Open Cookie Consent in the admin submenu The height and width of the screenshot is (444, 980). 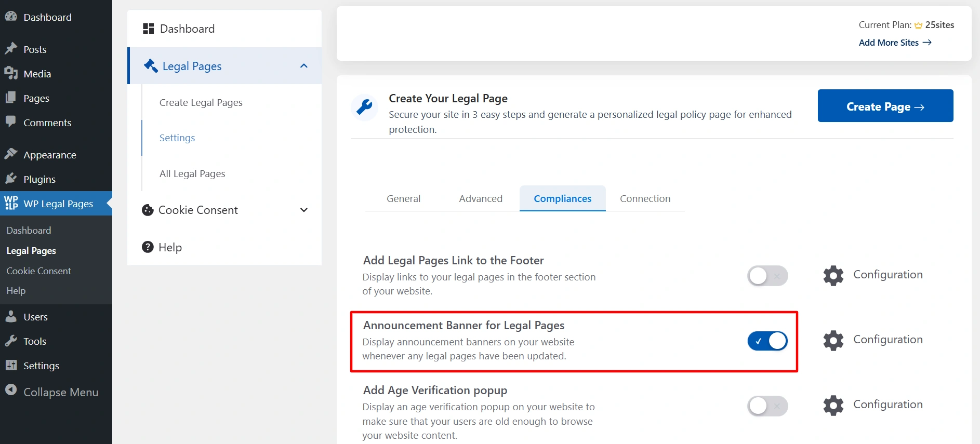(x=39, y=271)
